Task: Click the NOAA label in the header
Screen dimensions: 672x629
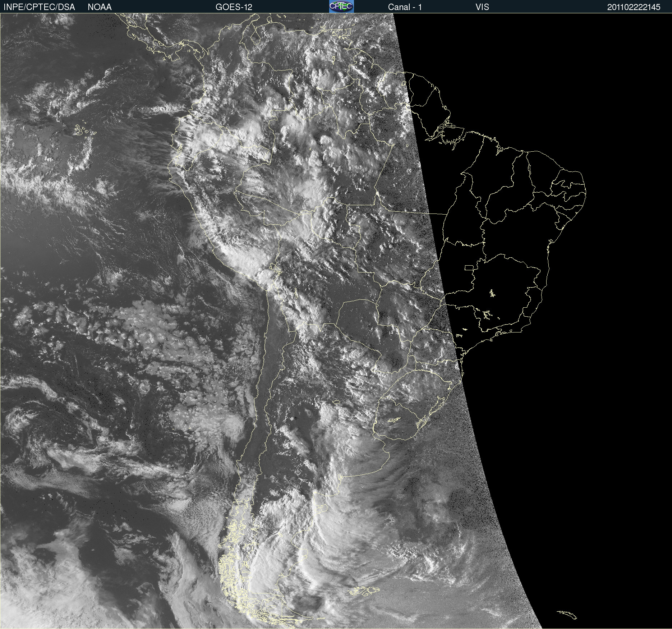Action: coord(100,7)
